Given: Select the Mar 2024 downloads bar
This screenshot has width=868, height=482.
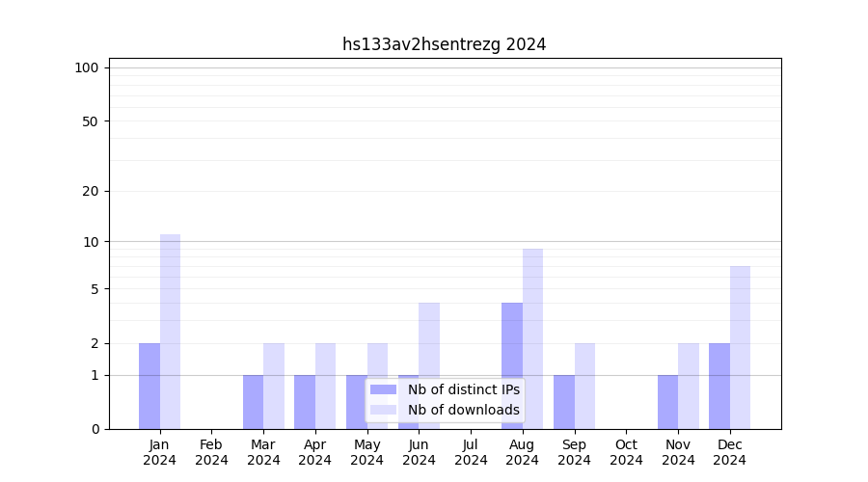Looking at the screenshot, I should coord(274,386).
